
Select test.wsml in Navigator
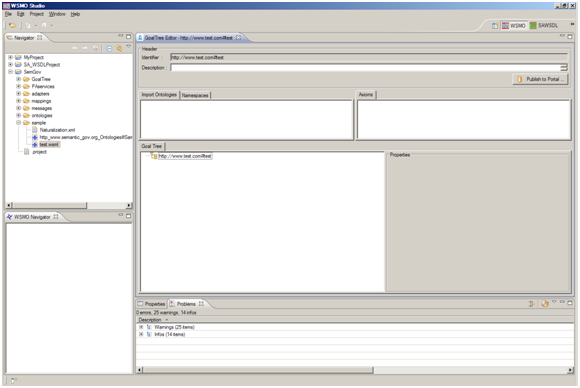(49, 145)
